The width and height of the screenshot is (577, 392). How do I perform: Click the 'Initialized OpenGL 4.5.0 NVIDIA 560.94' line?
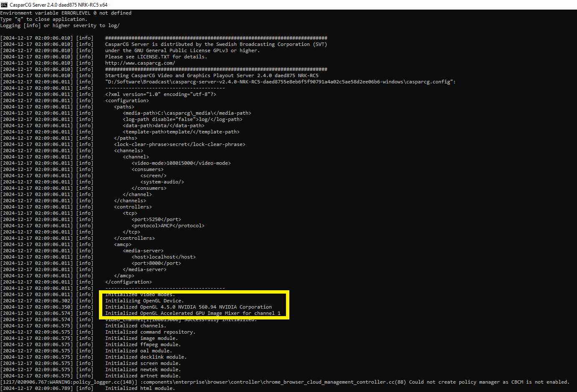tap(188, 307)
